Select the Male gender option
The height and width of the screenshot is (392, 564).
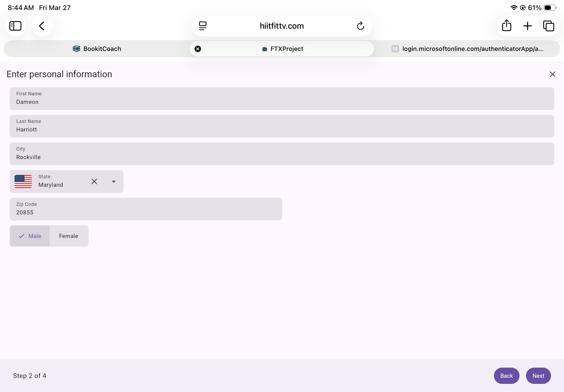(x=30, y=236)
